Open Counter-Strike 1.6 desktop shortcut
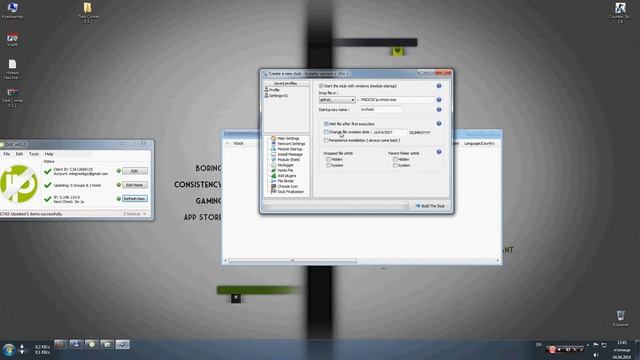The width and height of the screenshot is (640, 360). 620,8
